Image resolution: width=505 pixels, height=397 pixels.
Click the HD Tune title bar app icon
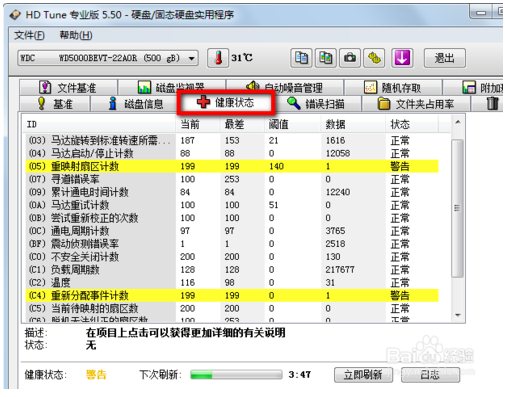15,15
